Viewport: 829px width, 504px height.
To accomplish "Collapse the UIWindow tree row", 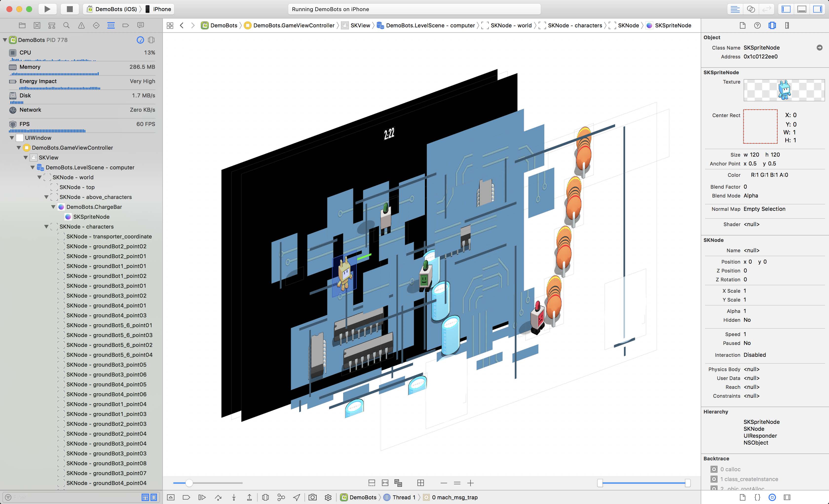I will [x=12, y=138].
